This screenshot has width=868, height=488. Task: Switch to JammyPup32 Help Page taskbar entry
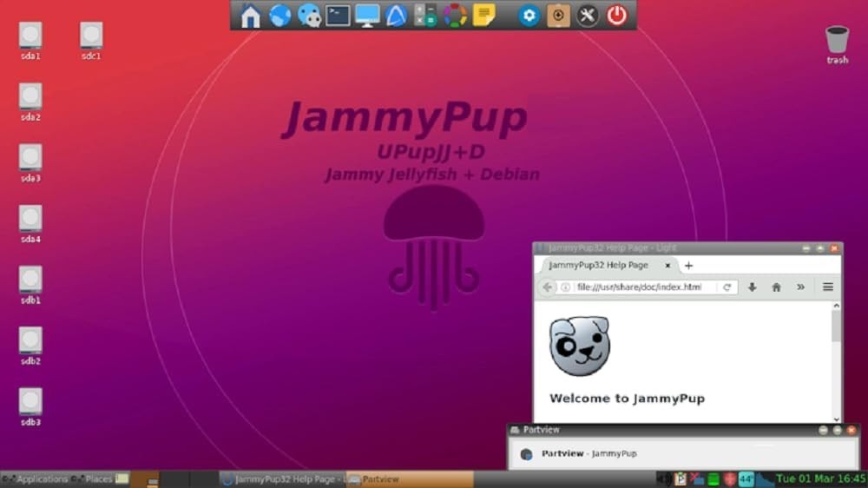pos(283,479)
